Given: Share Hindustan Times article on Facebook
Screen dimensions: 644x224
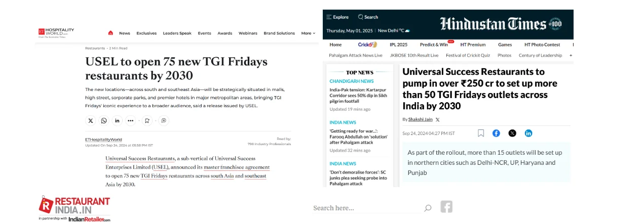Looking at the screenshot, I should (496, 133).
